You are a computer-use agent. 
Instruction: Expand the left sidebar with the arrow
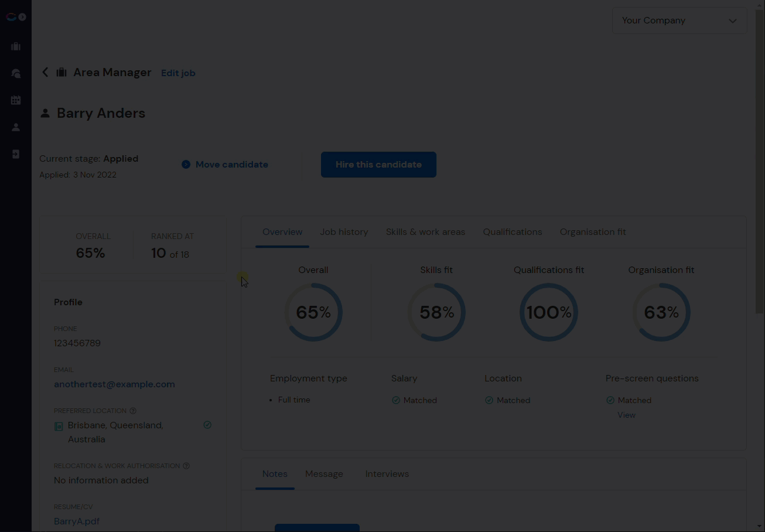click(22, 17)
